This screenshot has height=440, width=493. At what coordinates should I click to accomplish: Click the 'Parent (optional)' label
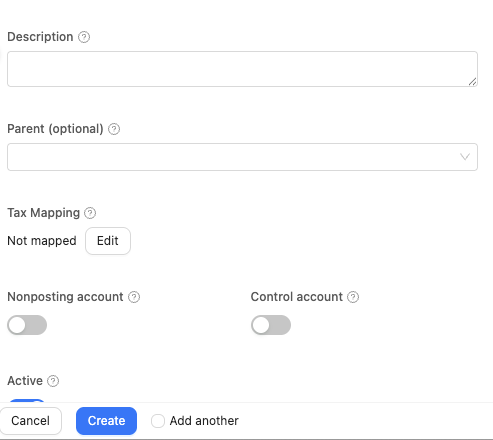pyautogui.click(x=55, y=129)
